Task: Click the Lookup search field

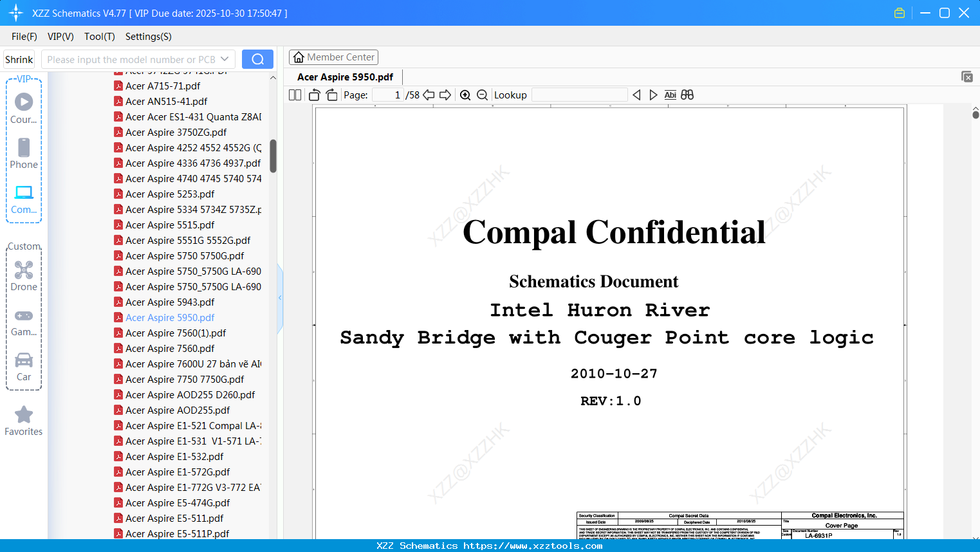Action: tap(579, 95)
